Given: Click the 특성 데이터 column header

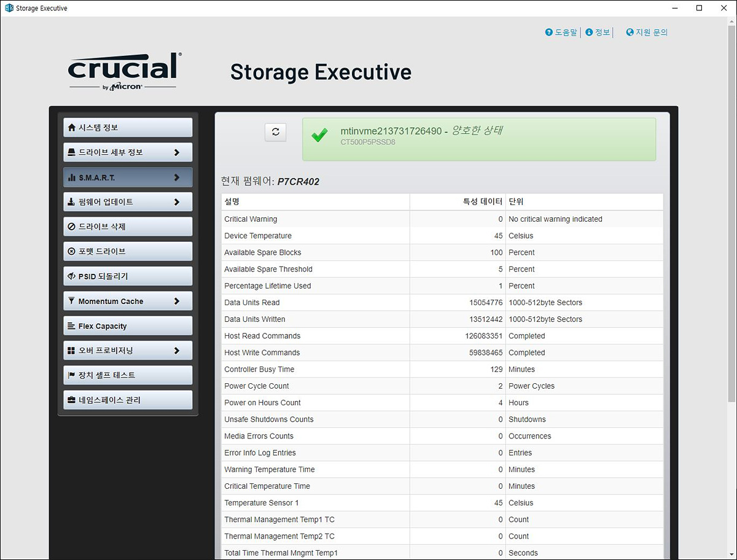Looking at the screenshot, I should pos(483,201).
